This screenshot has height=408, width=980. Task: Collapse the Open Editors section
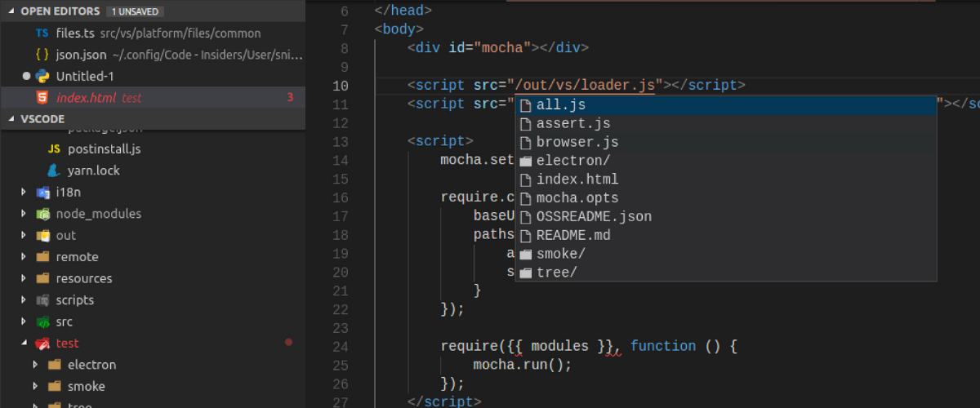tap(12, 11)
